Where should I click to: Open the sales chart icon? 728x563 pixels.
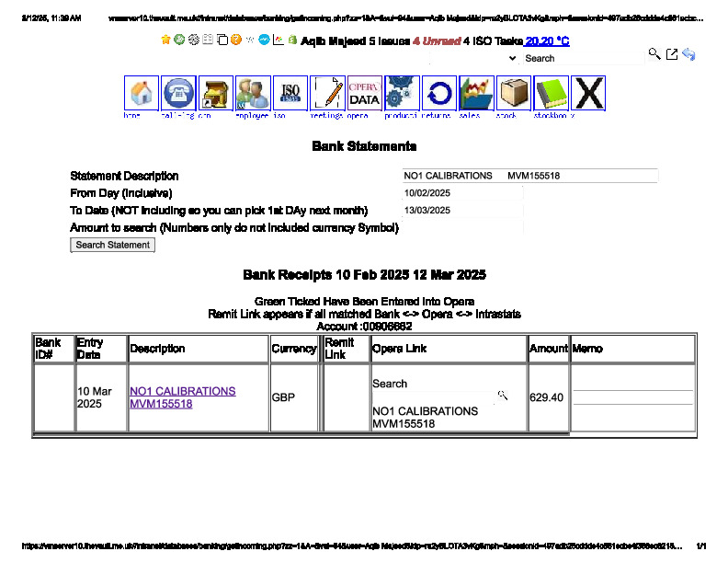(x=476, y=94)
